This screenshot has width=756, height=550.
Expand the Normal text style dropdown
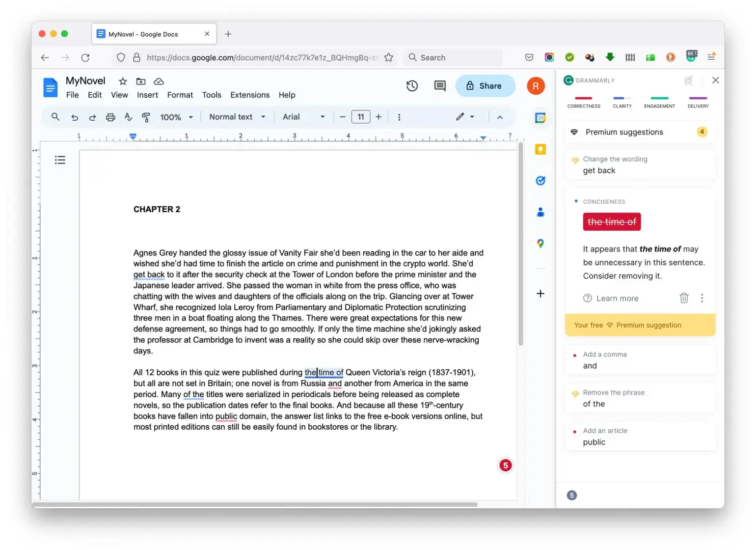coord(237,117)
